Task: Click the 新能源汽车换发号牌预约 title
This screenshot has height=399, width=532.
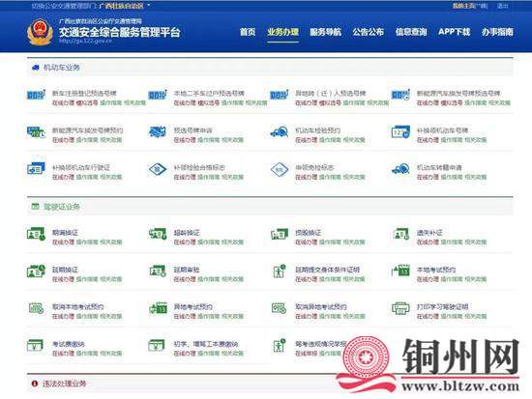Action: (87, 130)
